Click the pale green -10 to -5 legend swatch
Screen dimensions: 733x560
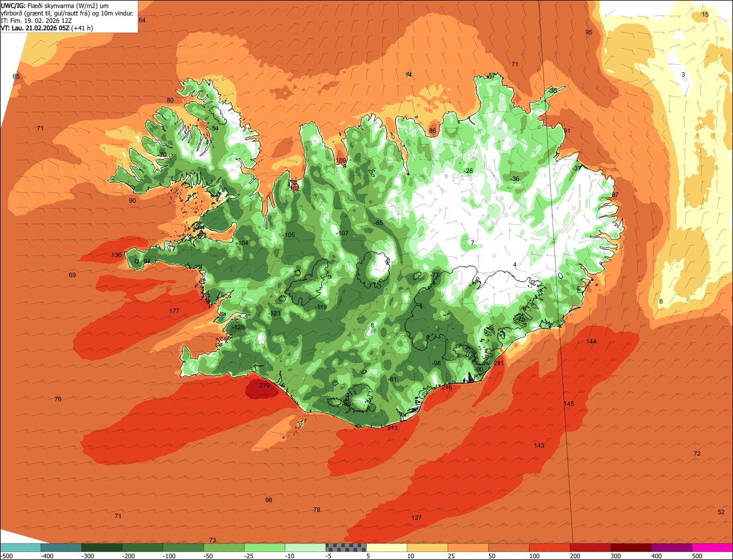tap(305, 548)
